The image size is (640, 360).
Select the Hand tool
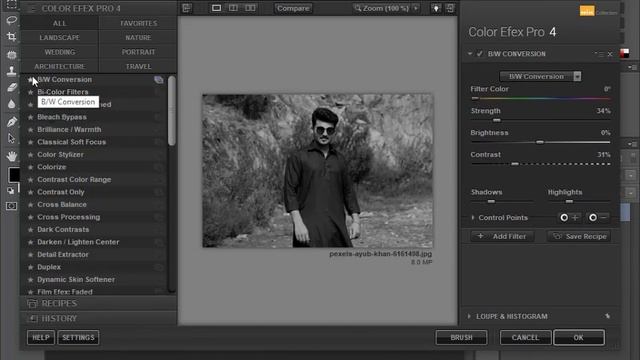pos(11,156)
